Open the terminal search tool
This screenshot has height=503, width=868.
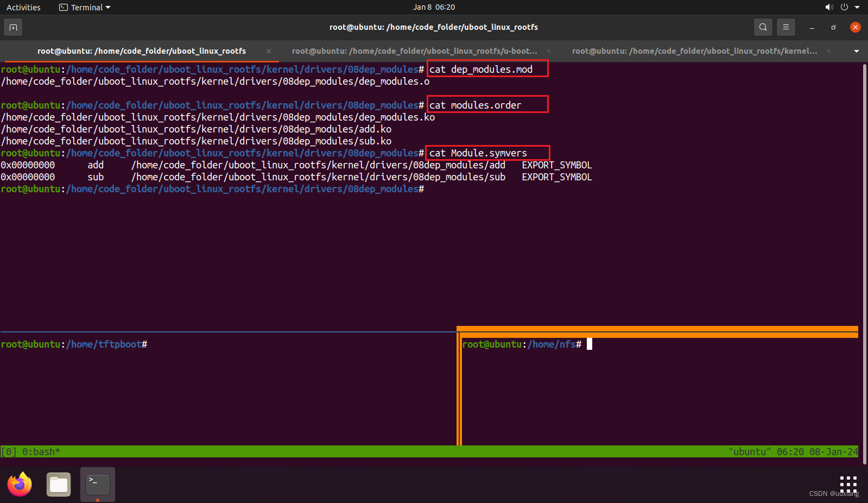(x=763, y=27)
